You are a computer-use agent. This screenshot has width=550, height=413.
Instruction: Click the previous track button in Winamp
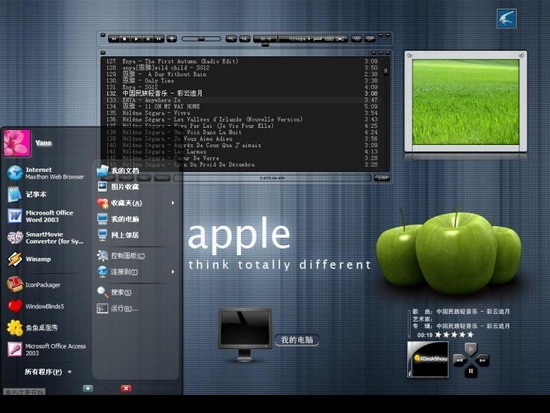coord(114,39)
